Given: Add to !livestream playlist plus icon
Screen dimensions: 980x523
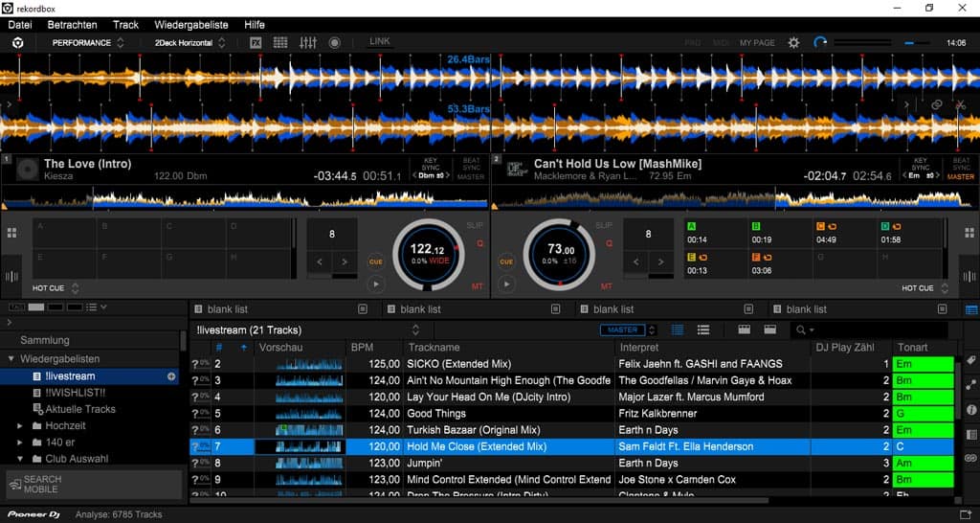Looking at the screenshot, I should point(171,376).
